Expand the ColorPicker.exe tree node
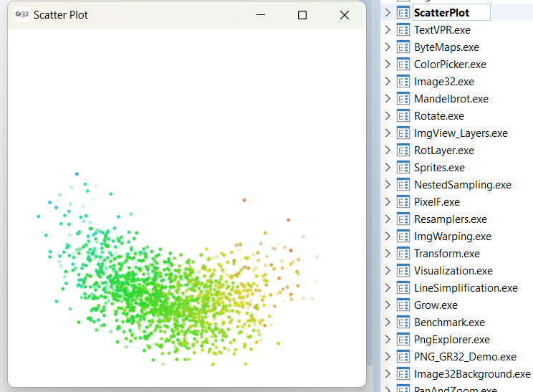533x392 pixels. pyautogui.click(x=388, y=64)
